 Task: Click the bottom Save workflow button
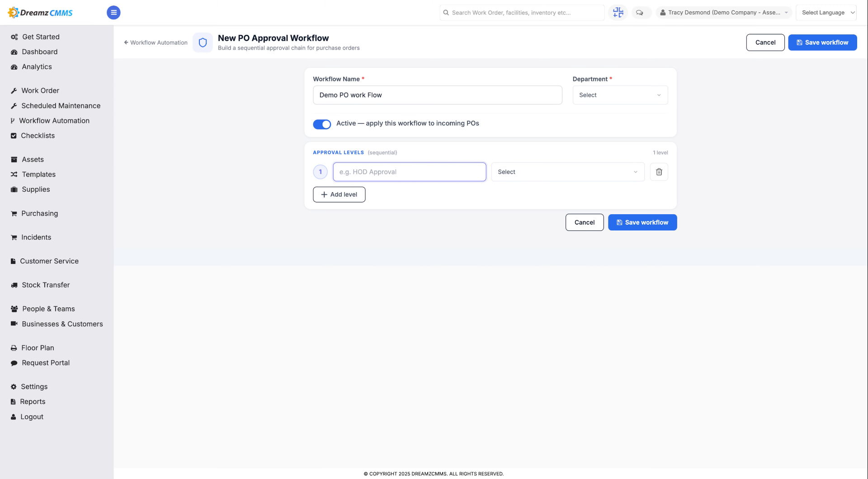pyautogui.click(x=642, y=222)
